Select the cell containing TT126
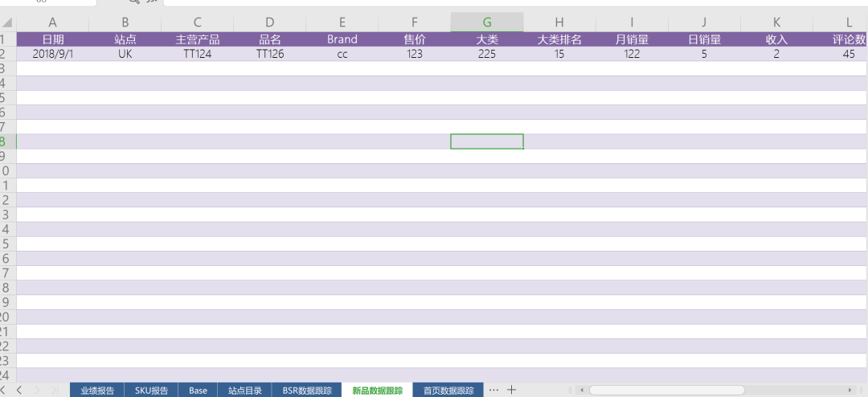868x397 pixels. coord(269,54)
